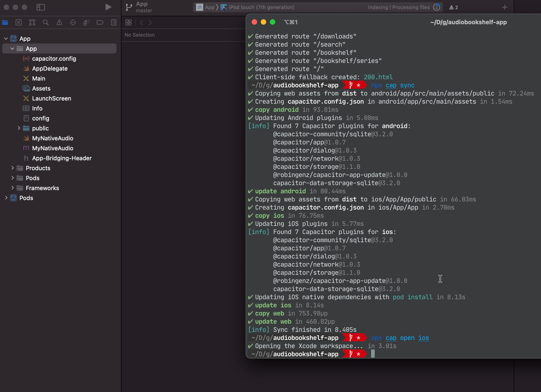
Task: Switch to the Symbol navigator
Action: (32, 23)
